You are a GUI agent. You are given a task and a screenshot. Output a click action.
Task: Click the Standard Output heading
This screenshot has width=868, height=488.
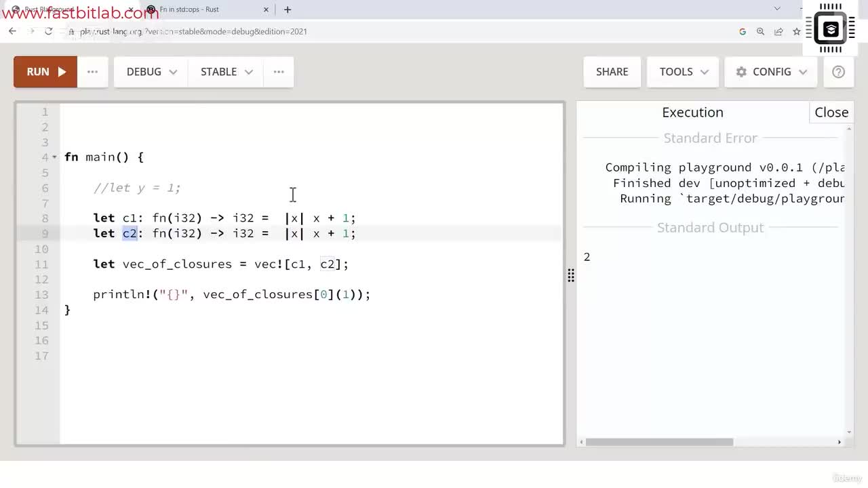[710, 228]
